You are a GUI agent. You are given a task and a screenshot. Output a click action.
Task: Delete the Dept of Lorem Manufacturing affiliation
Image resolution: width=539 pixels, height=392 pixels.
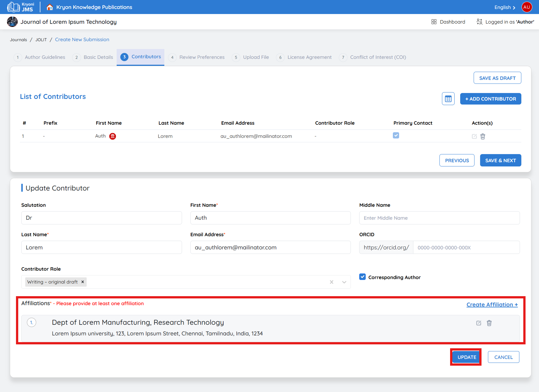[x=489, y=323]
